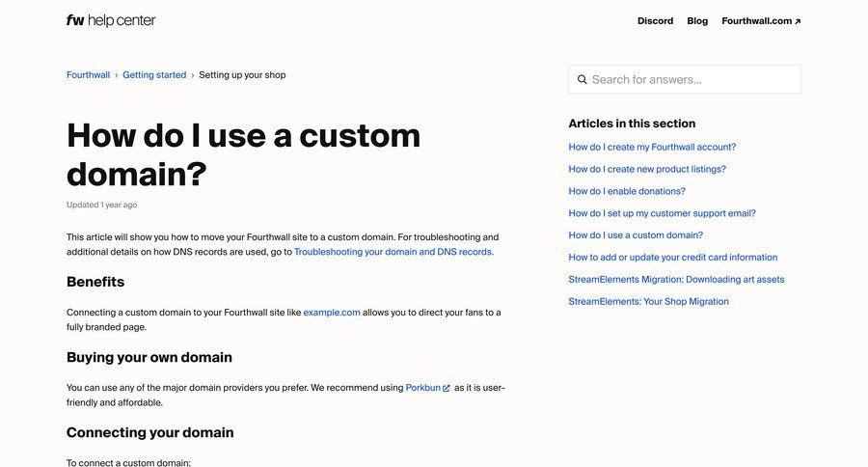Image resolution: width=868 pixels, height=467 pixels.
Task: Click the external link icon beside Porkbun
Action: point(447,388)
